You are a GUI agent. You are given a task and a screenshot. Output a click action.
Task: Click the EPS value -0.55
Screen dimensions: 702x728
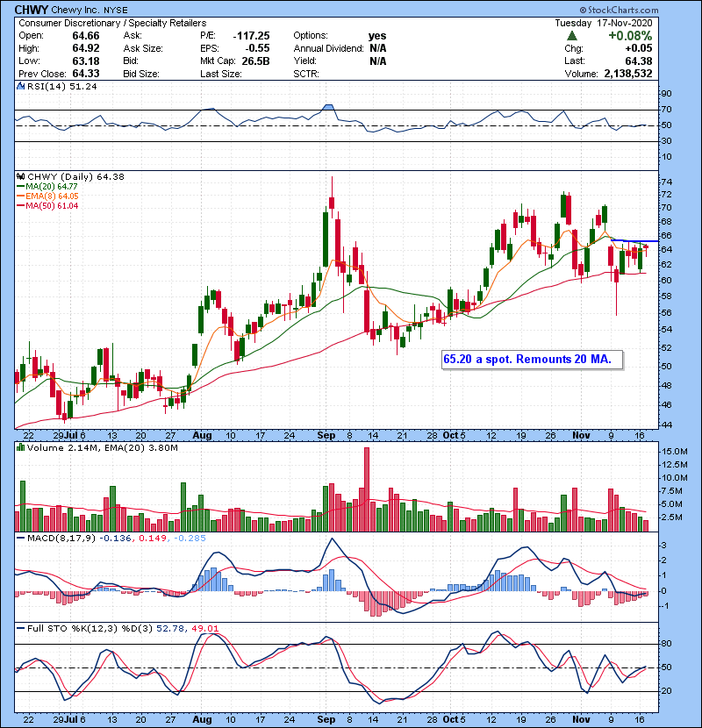pos(257,48)
